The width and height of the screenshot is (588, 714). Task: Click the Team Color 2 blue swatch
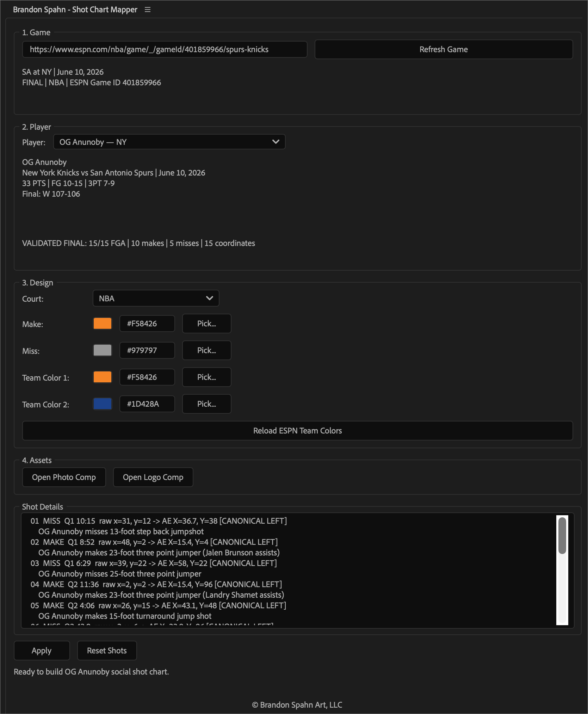[x=103, y=404]
